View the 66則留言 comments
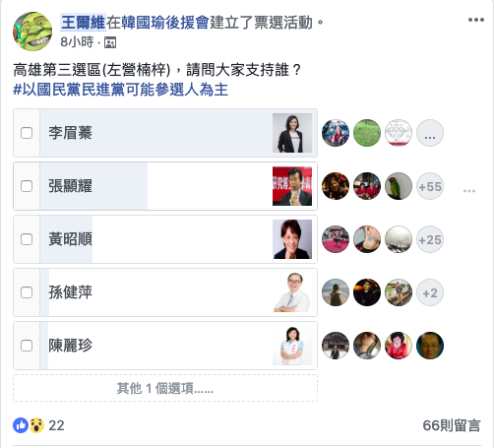Viewport: 494px width, 448px height. 452,425
